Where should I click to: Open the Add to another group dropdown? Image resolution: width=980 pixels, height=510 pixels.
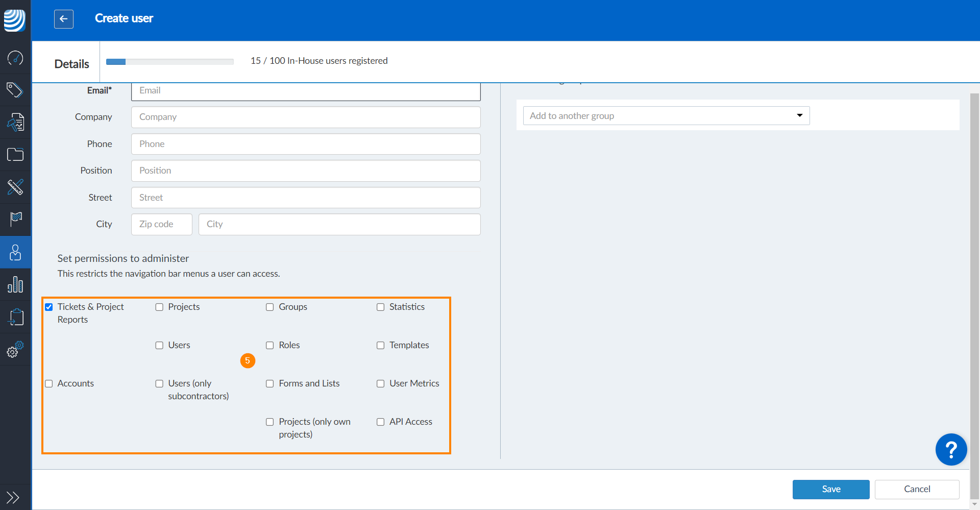(x=666, y=116)
